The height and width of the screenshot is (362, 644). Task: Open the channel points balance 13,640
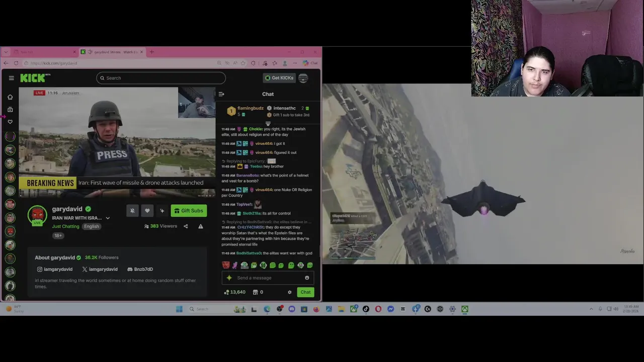tap(234, 292)
